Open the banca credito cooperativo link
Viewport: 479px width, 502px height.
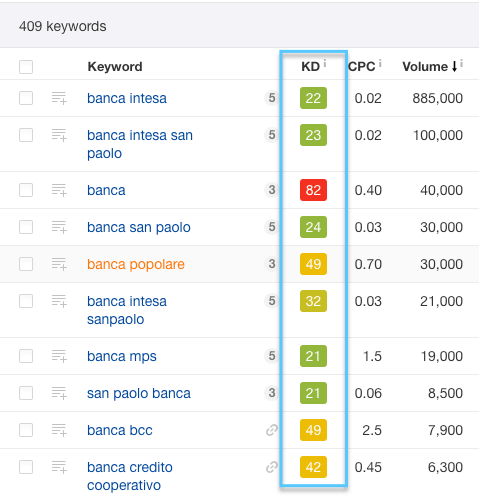pyautogui.click(x=130, y=476)
